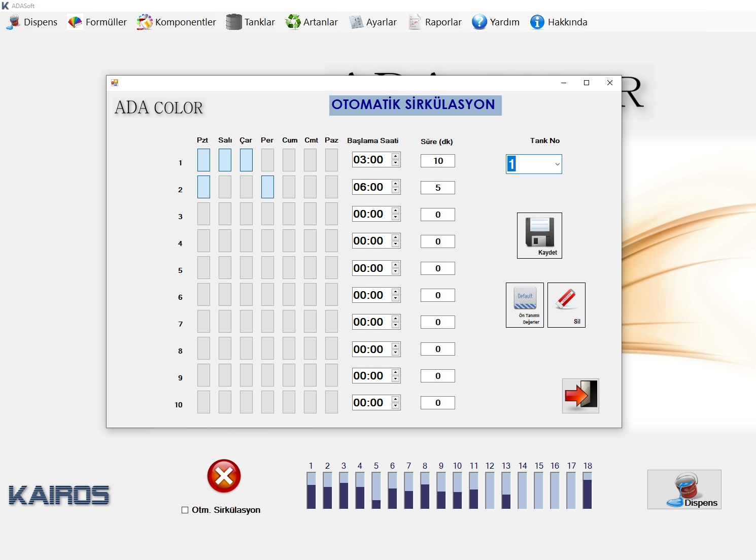Open the Formüller menu
Screen dimensions: 756x560
tap(97, 22)
